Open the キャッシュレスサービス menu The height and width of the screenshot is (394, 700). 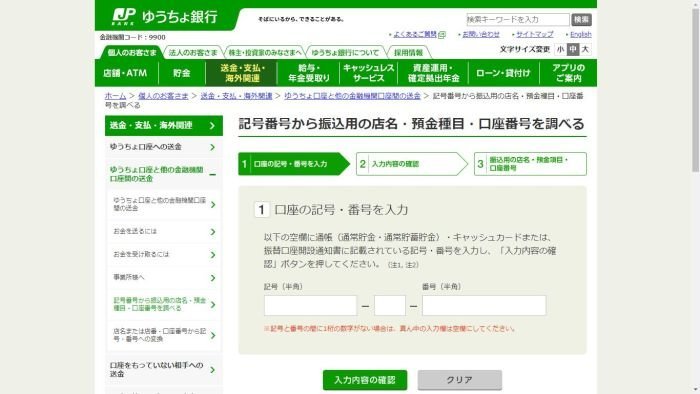(x=369, y=73)
